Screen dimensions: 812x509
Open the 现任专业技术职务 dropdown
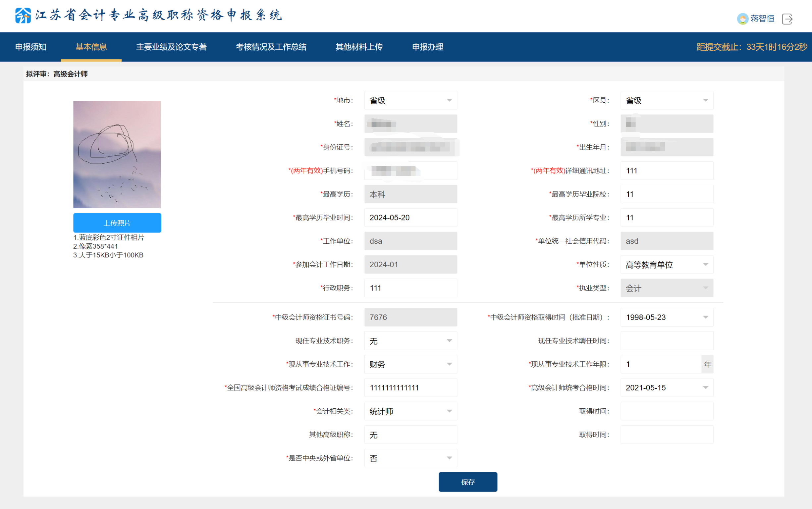tap(410, 340)
